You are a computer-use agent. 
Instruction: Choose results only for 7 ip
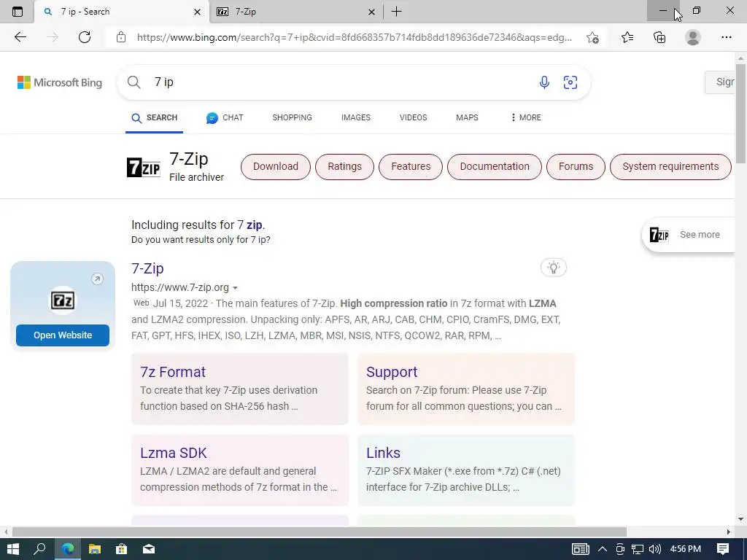pos(201,239)
